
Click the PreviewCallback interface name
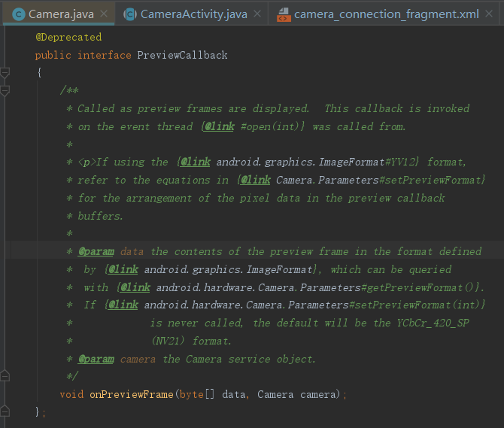click(x=182, y=55)
